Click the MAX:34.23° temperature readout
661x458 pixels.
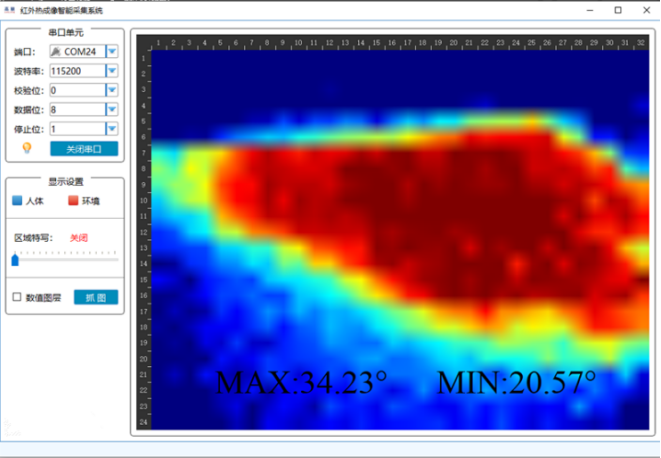[x=301, y=382]
